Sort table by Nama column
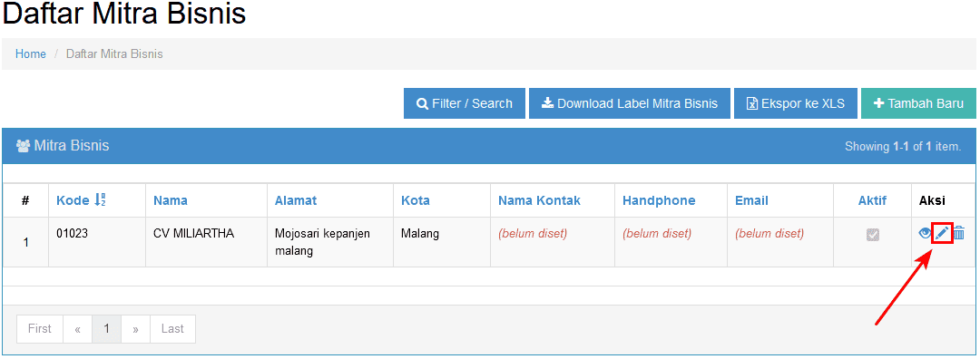The height and width of the screenshot is (359, 980). [x=171, y=200]
